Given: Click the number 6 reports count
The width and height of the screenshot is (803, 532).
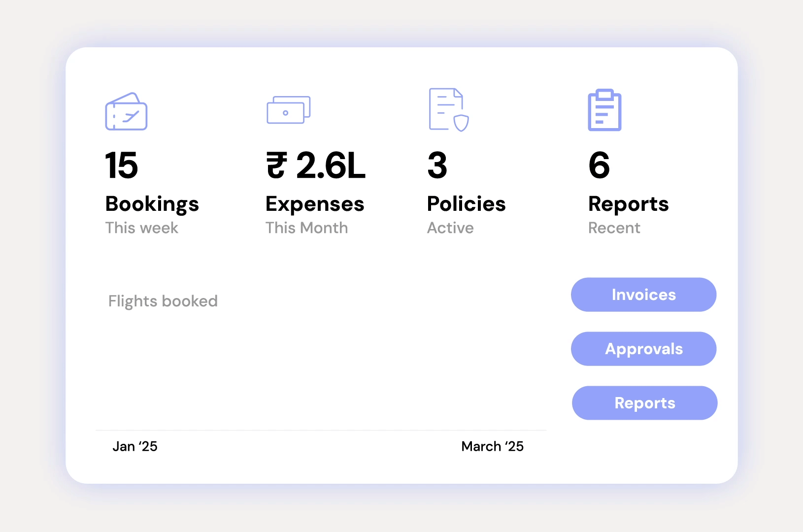Looking at the screenshot, I should click(x=599, y=166).
